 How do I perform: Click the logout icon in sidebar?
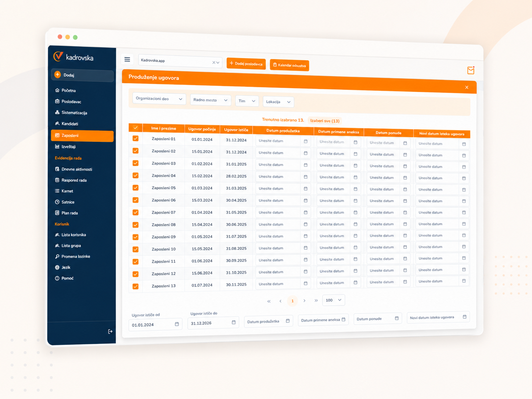(x=110, y=331)
